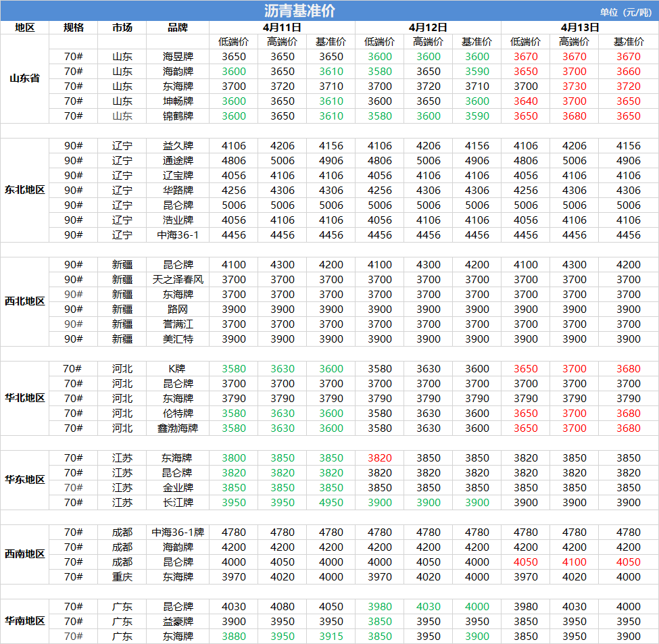
Task: Click the green 3915 benchmark price
Action: pos(331,637)
